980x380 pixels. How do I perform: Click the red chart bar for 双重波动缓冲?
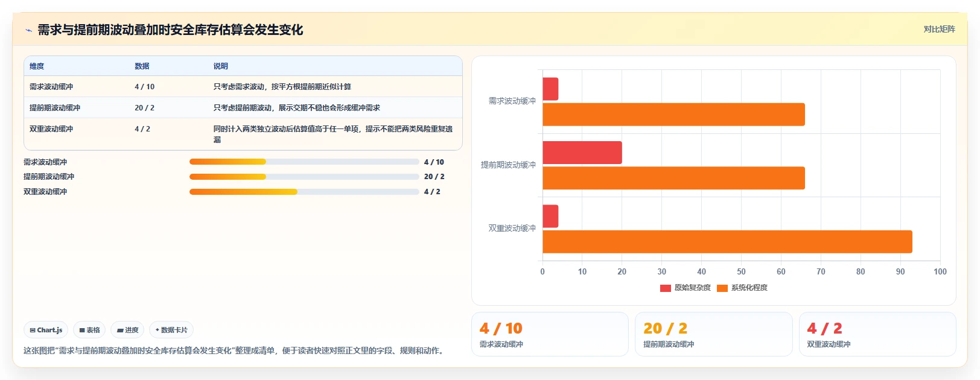click(x=550, y=217)
